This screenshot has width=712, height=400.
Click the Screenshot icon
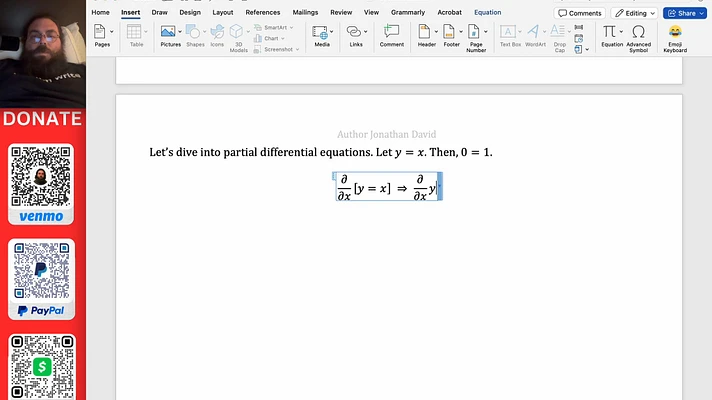257,49
